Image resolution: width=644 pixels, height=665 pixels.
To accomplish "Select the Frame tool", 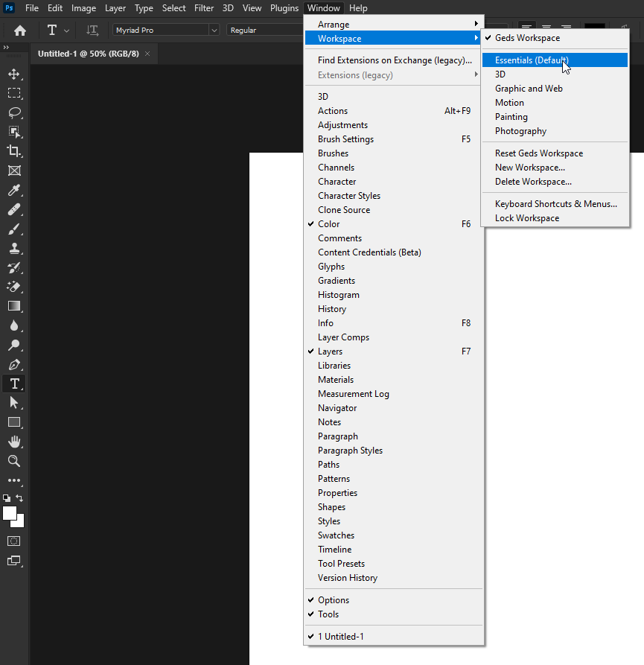I will 14,171.
